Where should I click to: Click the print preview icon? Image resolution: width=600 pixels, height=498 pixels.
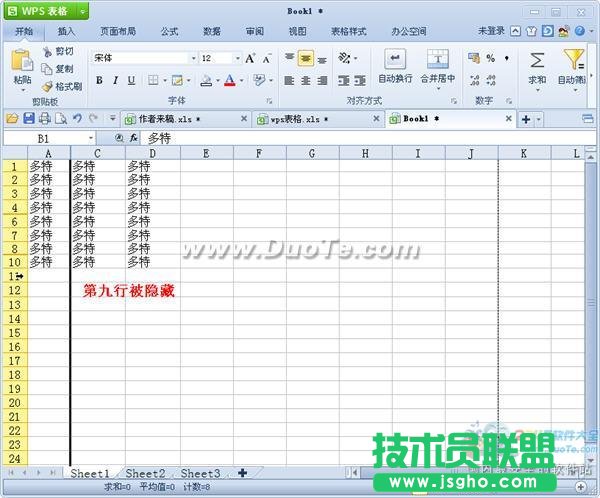click(x=61, y=119)
